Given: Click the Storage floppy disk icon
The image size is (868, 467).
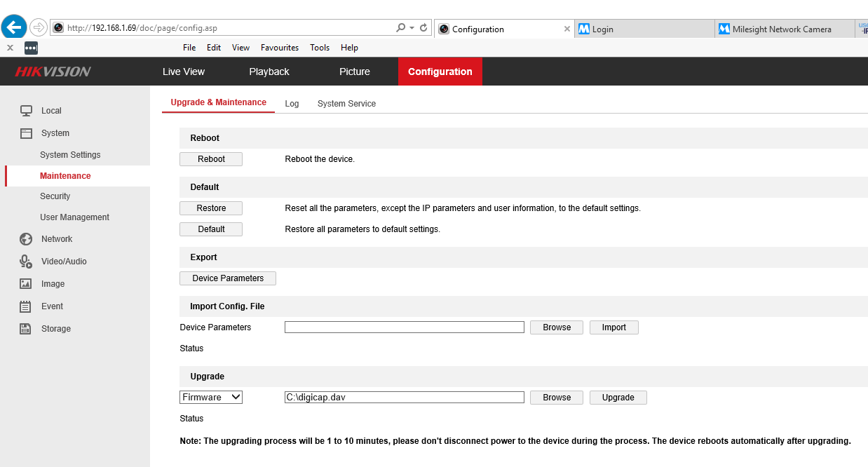Looking at the screenshot, I should [26, 329].
